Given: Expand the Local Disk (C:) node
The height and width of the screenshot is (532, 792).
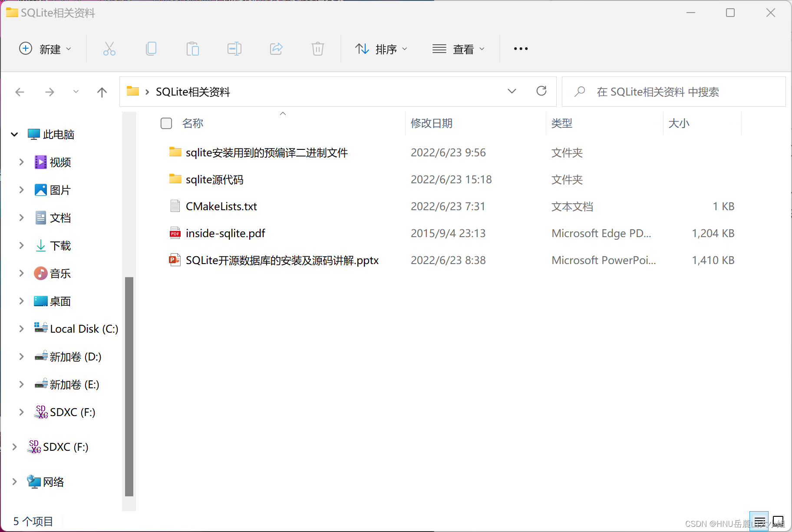Looking at the screenshot, I should (21, 329).
